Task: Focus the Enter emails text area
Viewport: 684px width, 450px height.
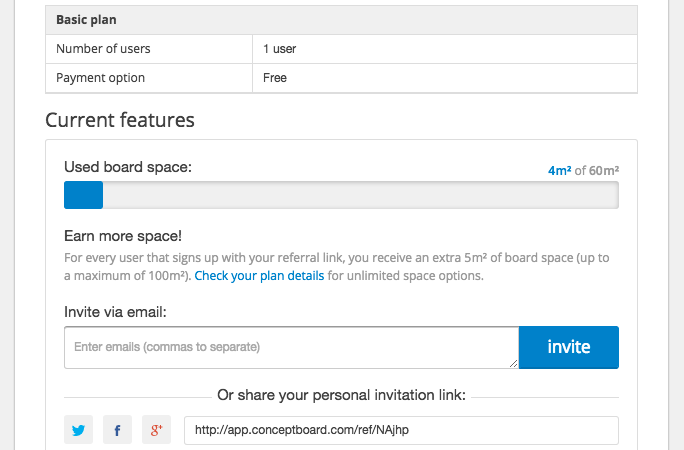Action: [291, 347]
